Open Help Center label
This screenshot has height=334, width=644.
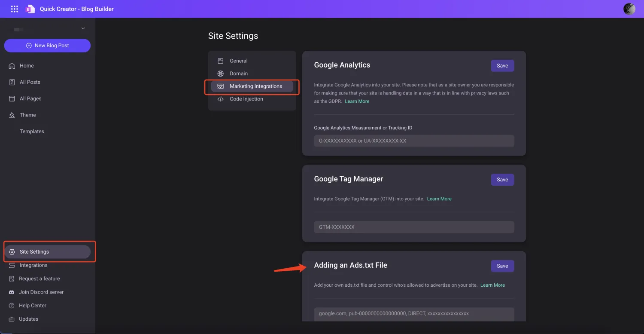[33, 306]
